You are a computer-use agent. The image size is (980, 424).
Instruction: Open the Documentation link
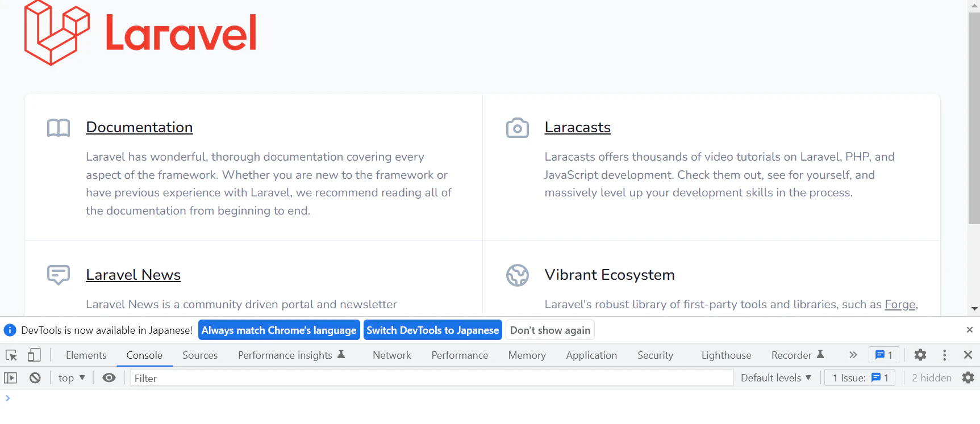point(139,128)
